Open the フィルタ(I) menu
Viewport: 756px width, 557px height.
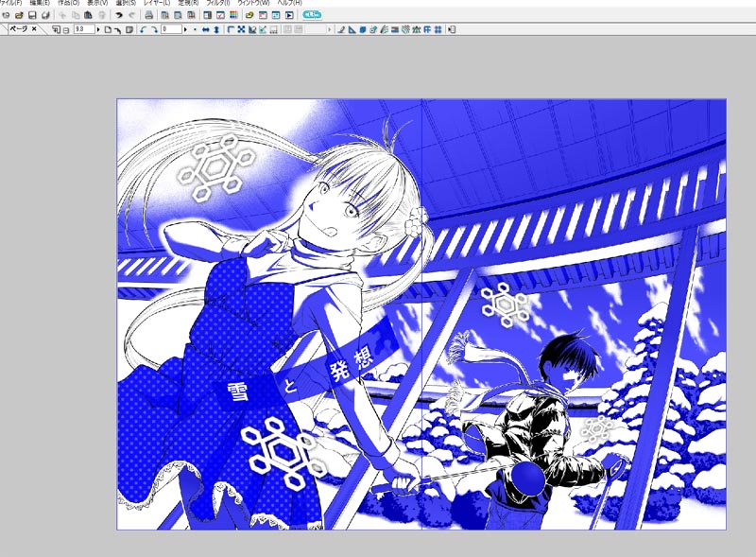pos(218,3)
